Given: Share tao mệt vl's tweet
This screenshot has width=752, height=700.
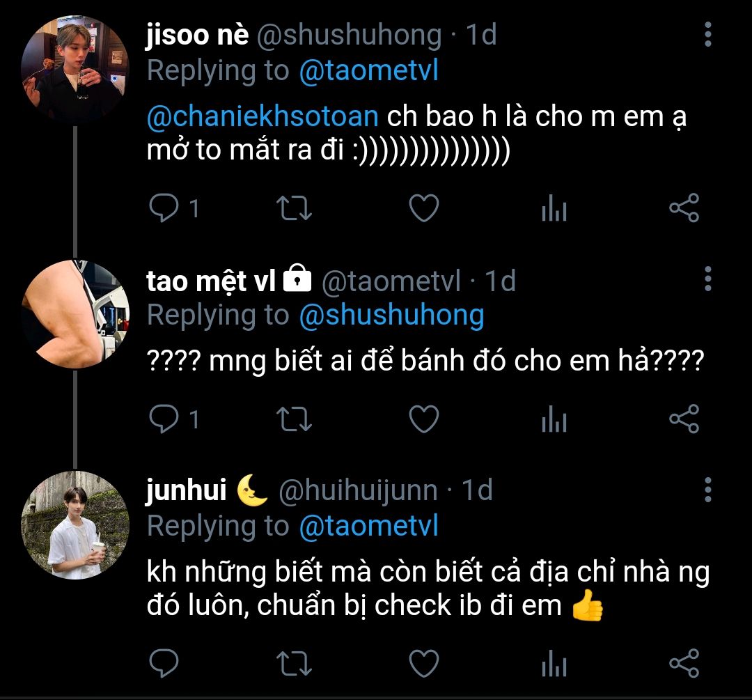Looking at the screenshot, I should pyautogui.click(x=684, y=419).
